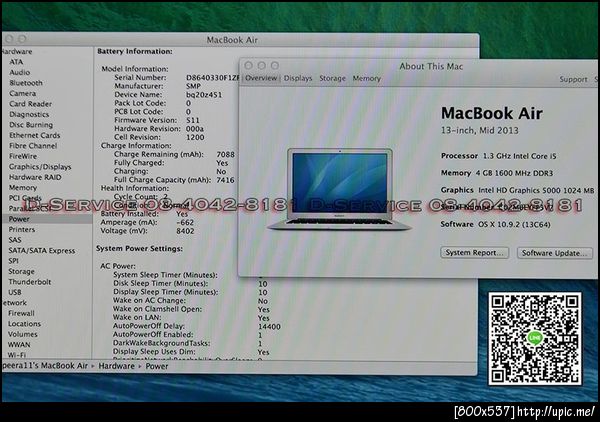Click Full Charge Capacity value 7416

pyautogui.click(x=225, y=180)
